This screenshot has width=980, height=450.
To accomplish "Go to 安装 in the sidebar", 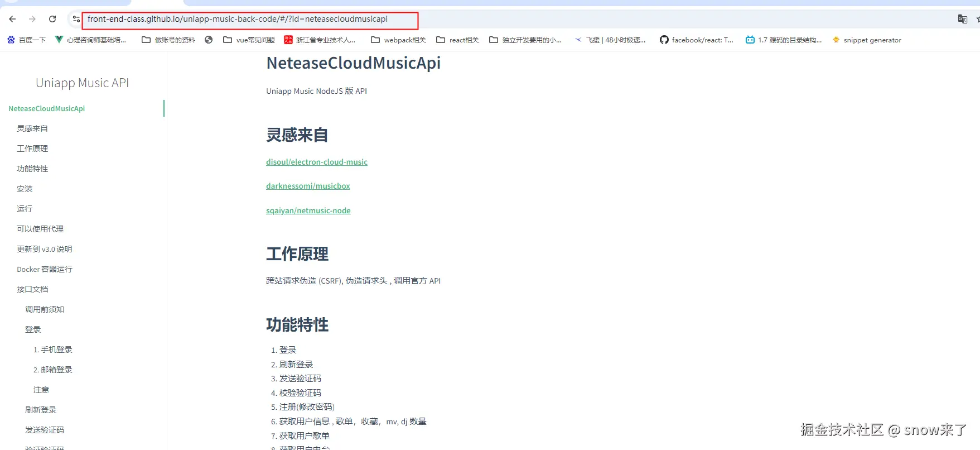I will 25,189.
